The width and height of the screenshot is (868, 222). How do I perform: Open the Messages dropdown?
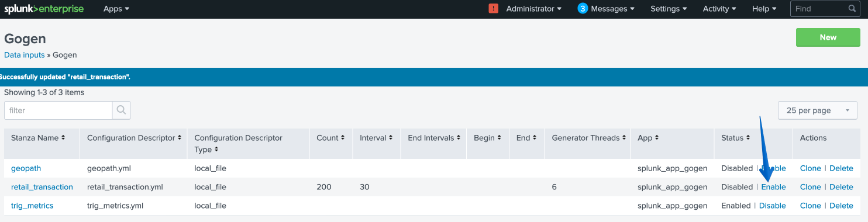click(x=612, y=9)
